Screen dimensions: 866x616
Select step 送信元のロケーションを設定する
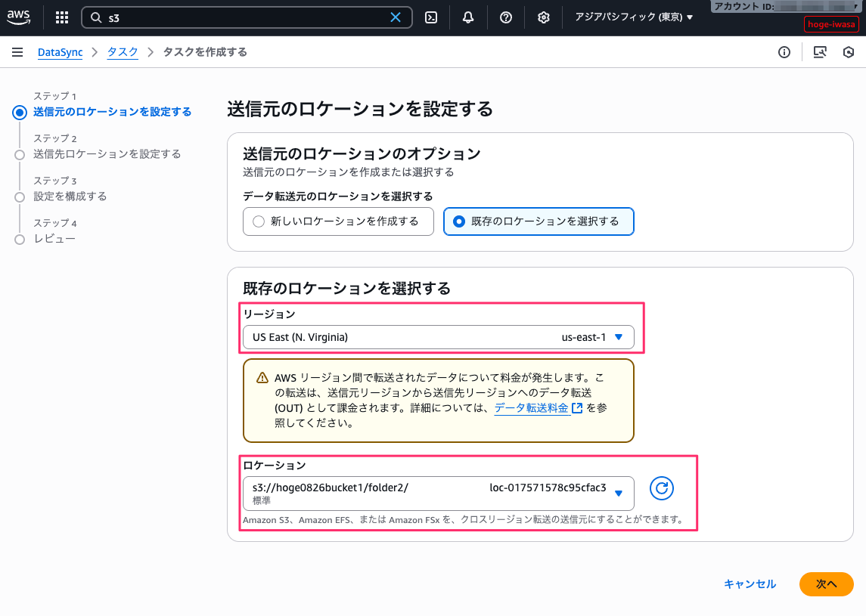pos(112,112)
